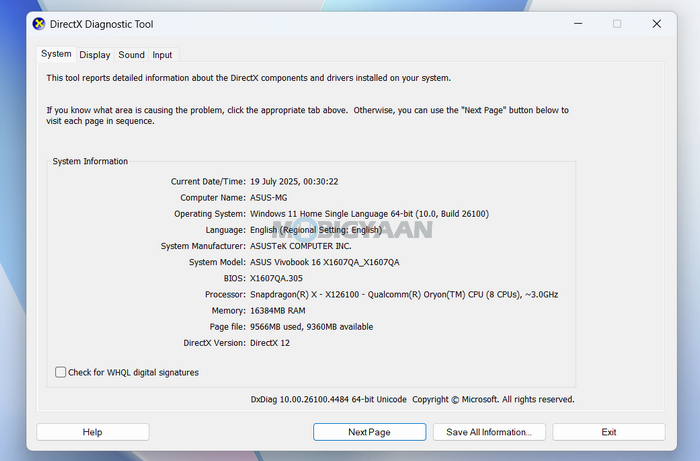Click the 'System Information' group heading

90,161
